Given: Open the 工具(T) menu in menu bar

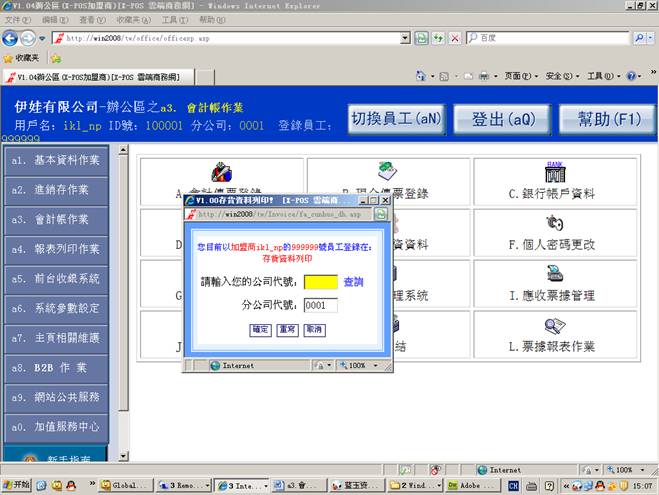Looking at the screenshot, I should (174, 20).
